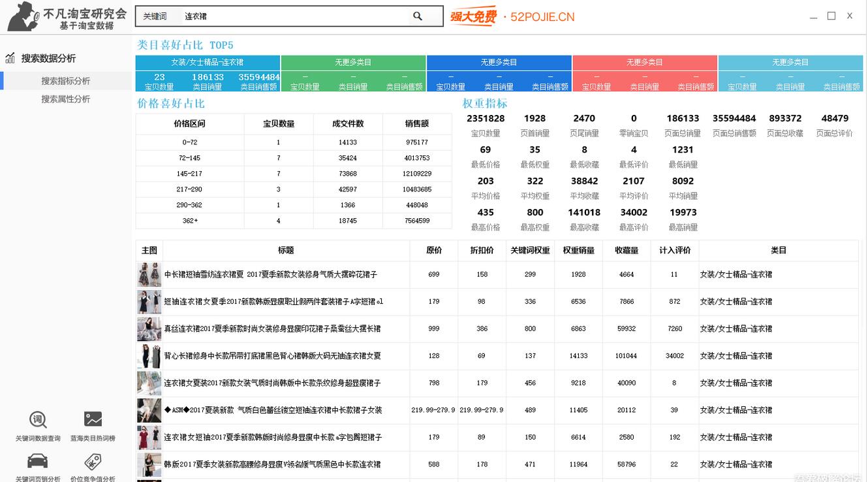Close the application window
This screenshot has height=482, width=868.
pos(850,16)
